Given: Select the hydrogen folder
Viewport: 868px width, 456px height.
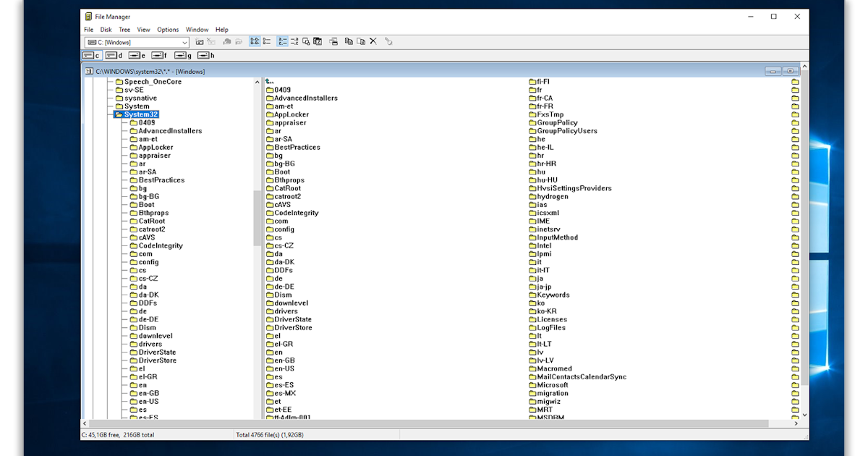Looking at the screenshot, I should click(x=548, y=196).
